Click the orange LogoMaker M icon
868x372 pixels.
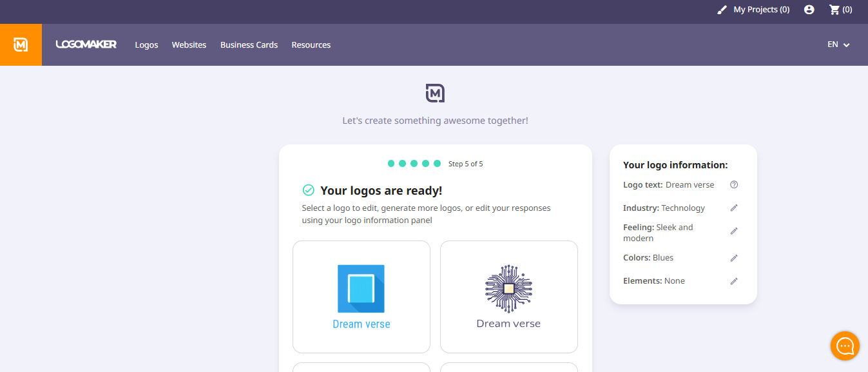pos(21,44)
